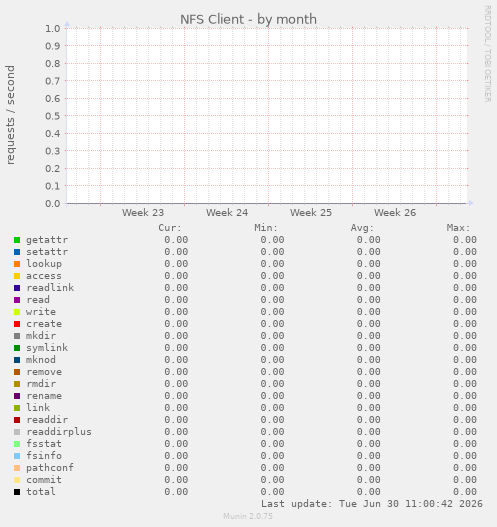The height and width of the screenshot is (527, 497).
Task: Click the blue setattr legend swatch
Action: [17, 252]
